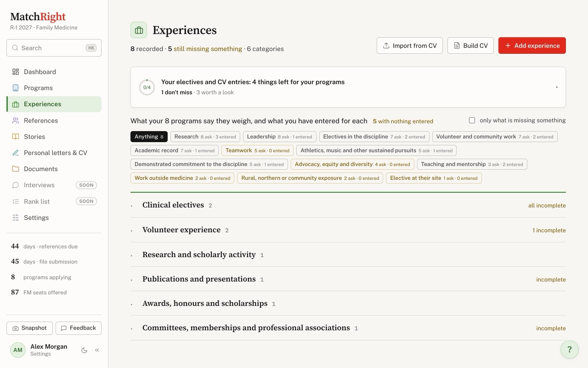
Task: Click the AM user avatar
Action: 18,350
